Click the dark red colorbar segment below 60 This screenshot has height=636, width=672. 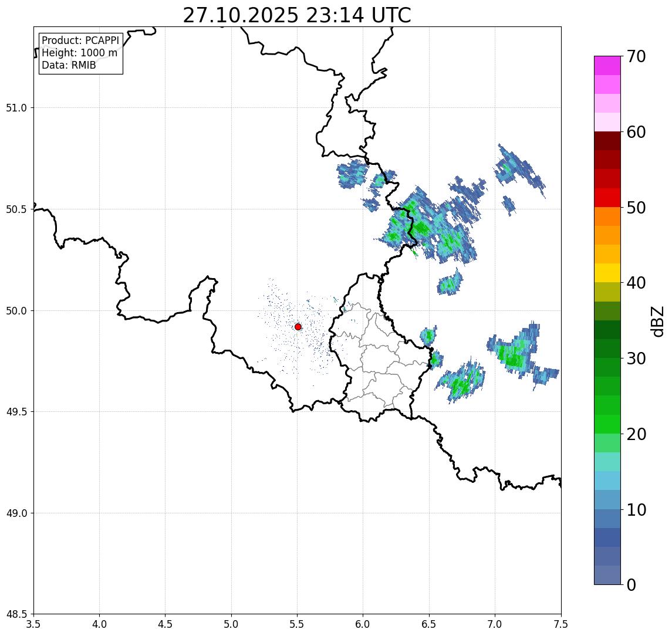607,141
